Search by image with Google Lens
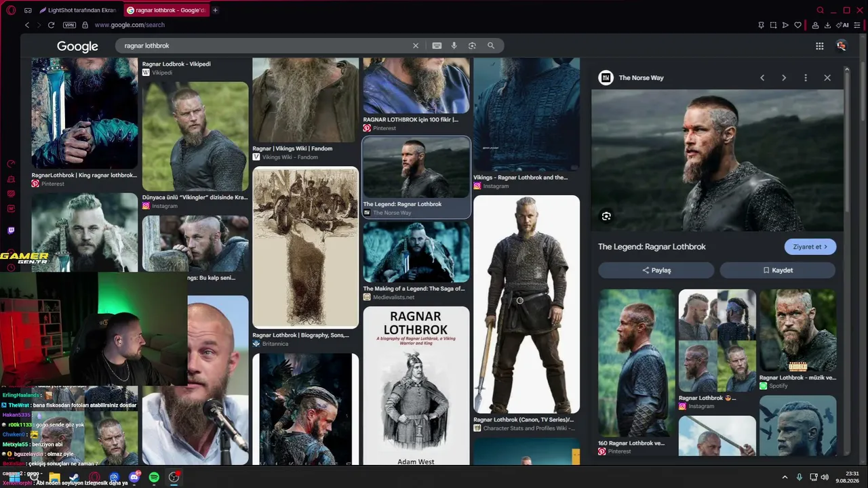 tap(472, 45)
